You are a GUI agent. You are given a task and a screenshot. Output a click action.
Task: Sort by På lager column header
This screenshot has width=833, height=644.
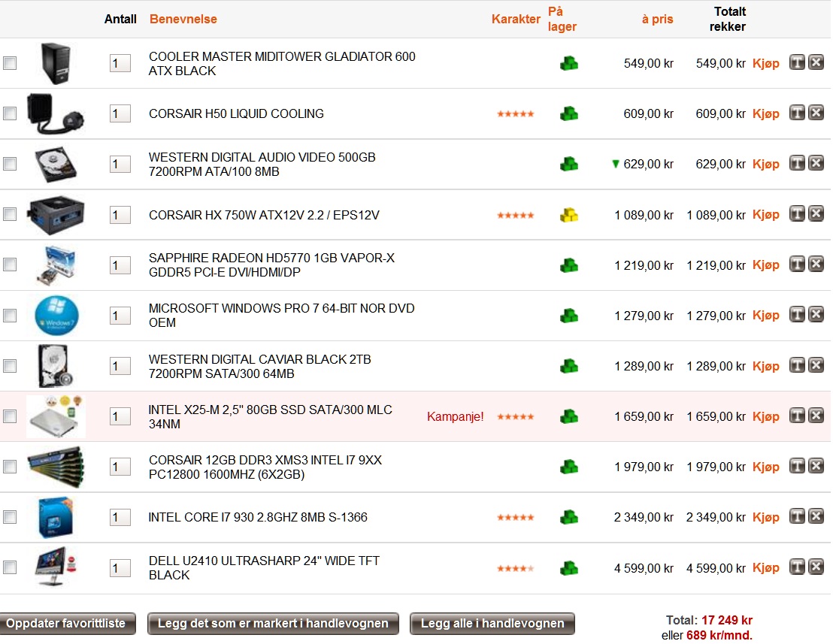pyautogui.click(x=562, y=19)
